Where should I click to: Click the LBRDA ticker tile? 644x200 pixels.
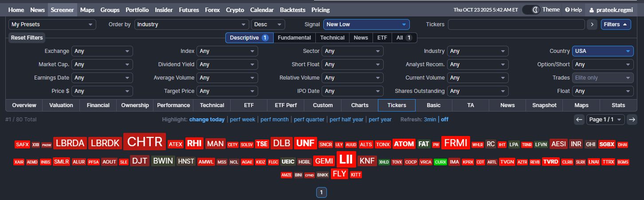point(70,143)
